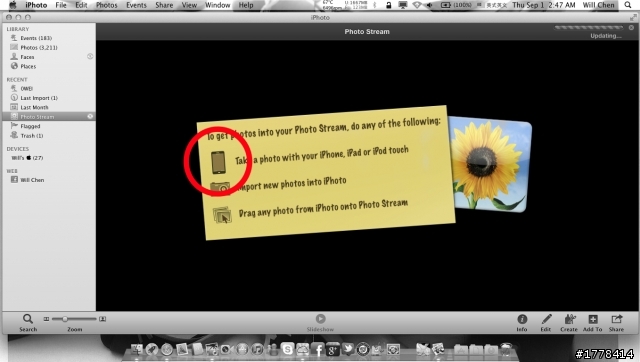This screenshot has height=362, width=640.
Task: Open the Photos menu
Action: (107, 5)
